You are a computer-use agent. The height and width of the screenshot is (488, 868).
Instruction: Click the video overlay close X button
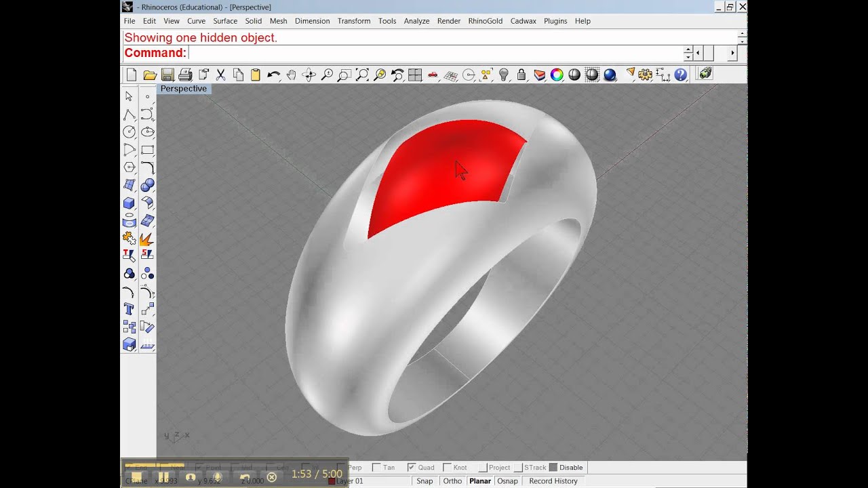272,477
